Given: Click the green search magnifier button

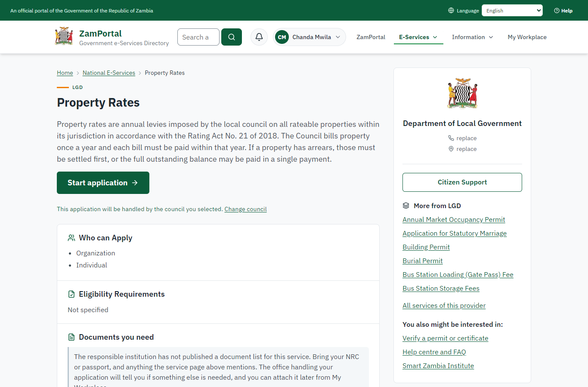Looking at the screenshot, I should 232,37.
